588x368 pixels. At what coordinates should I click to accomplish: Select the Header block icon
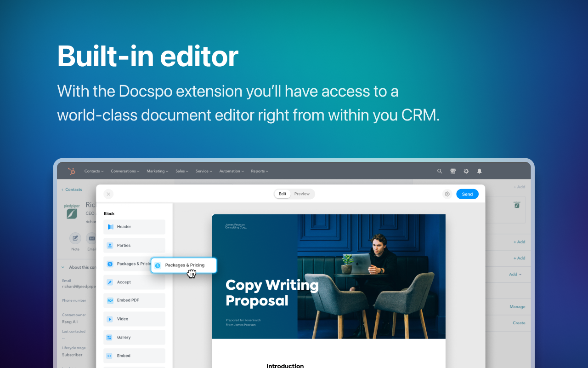[110, 227]
